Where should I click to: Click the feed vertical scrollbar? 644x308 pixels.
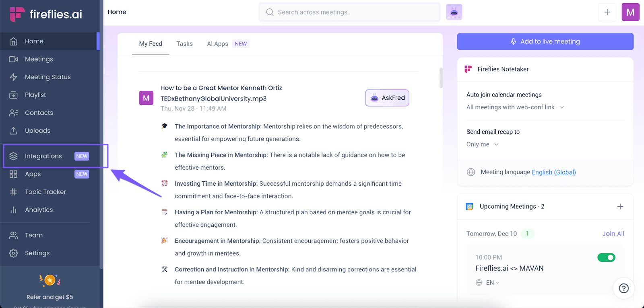pos(441,78)
